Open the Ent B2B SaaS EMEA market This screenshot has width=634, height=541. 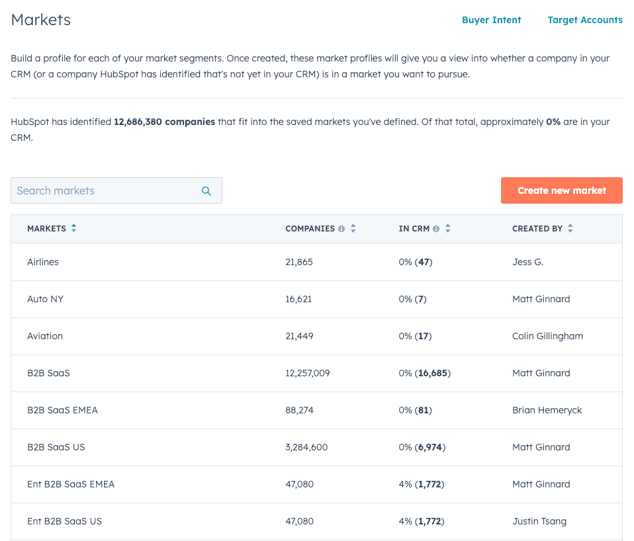[x=71, y=484]
